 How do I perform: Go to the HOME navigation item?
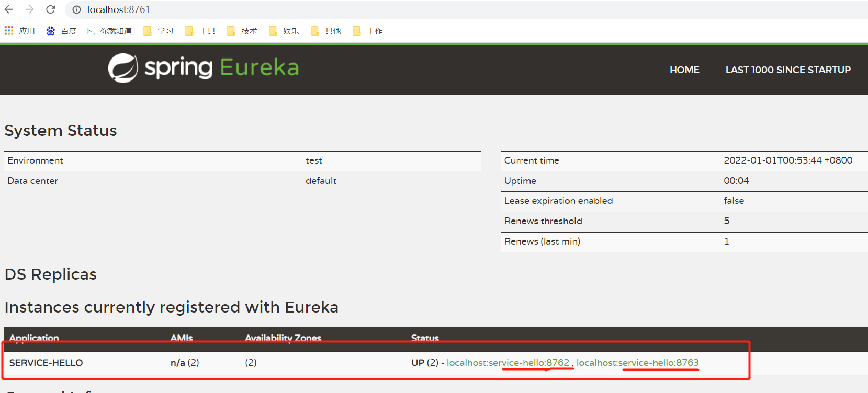(x=684, y=70)
